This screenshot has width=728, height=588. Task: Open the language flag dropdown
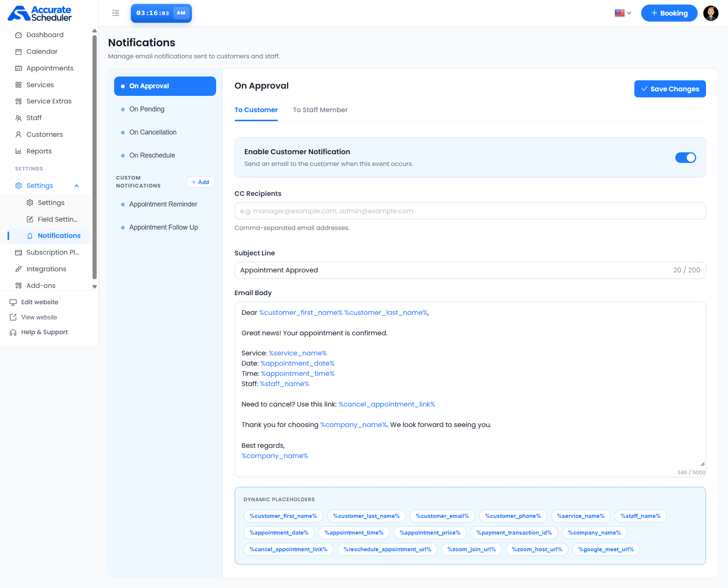click(x=623, y=13)
